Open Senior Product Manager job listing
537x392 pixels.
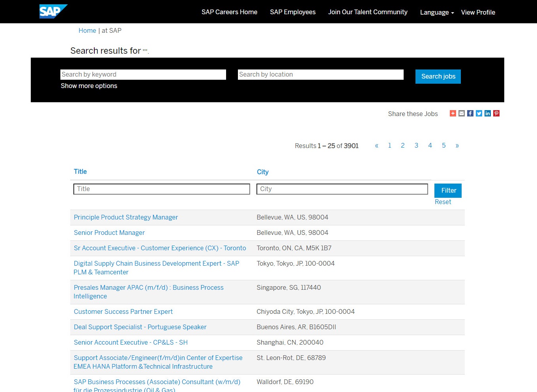(109, 233)
